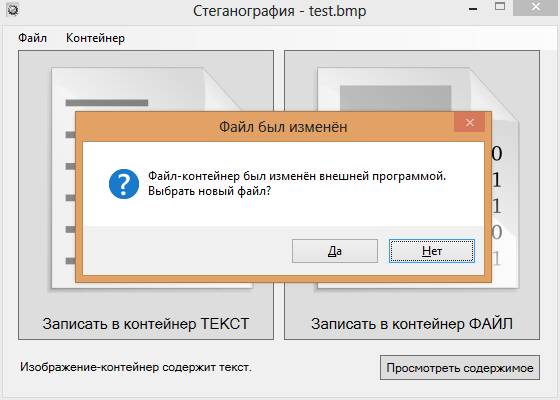Select Записать в контейнер ТЕКСТ tile

tap(146, 195)
